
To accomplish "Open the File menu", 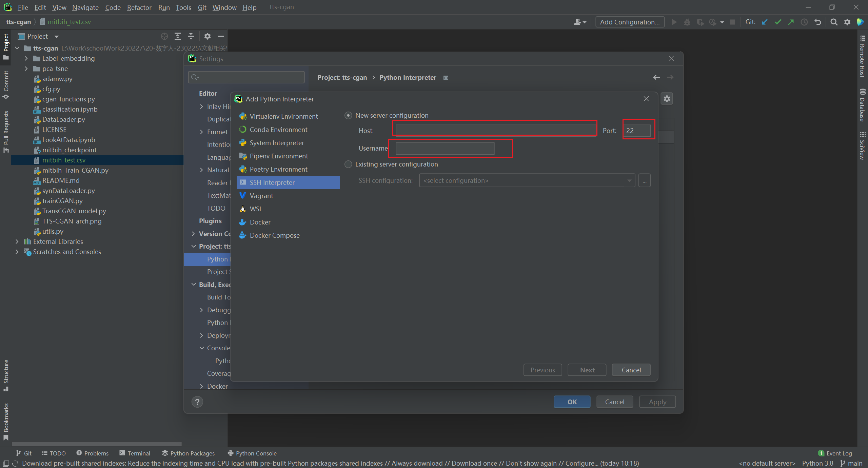I will coord(23,7).
